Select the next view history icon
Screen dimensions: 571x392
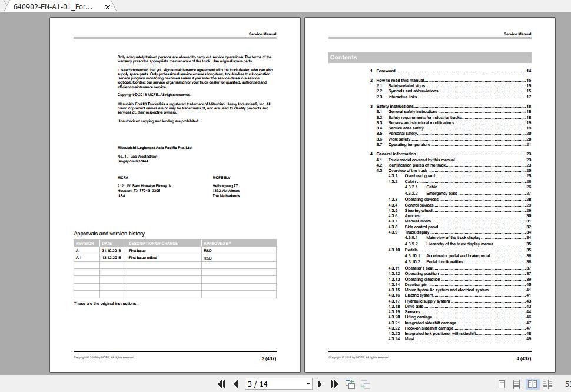point(364,384)
